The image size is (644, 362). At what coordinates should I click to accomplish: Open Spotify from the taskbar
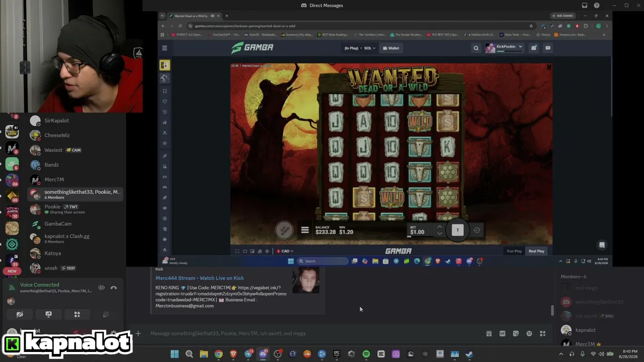tap(366, 354)
